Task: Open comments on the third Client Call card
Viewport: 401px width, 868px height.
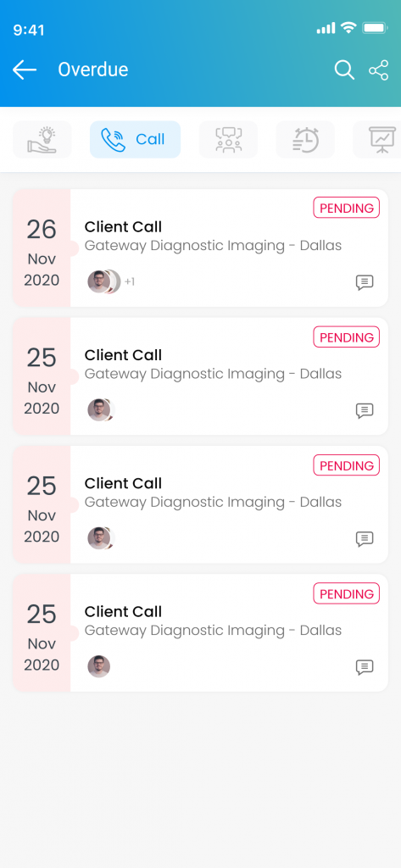Action: pos(365,538)
